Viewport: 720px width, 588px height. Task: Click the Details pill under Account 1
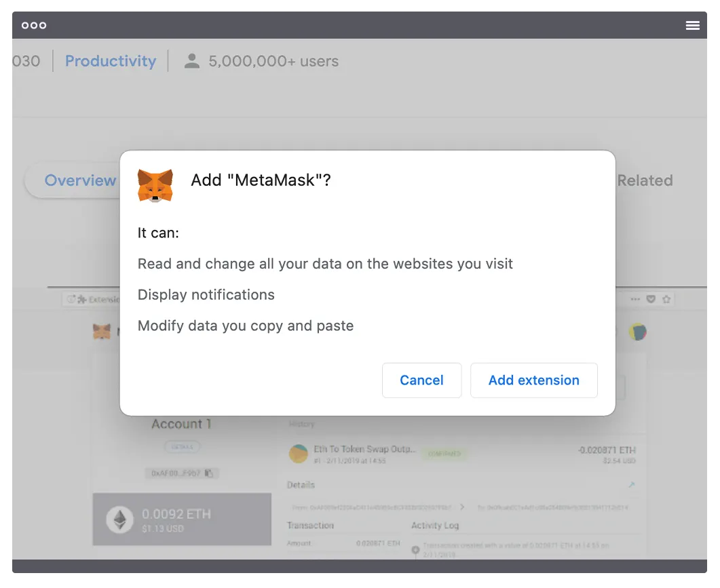(x=182, y=447)
